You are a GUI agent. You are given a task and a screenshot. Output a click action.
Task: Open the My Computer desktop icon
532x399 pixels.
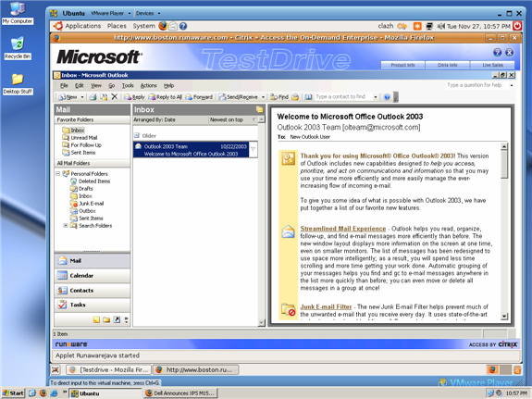point(18,14)
